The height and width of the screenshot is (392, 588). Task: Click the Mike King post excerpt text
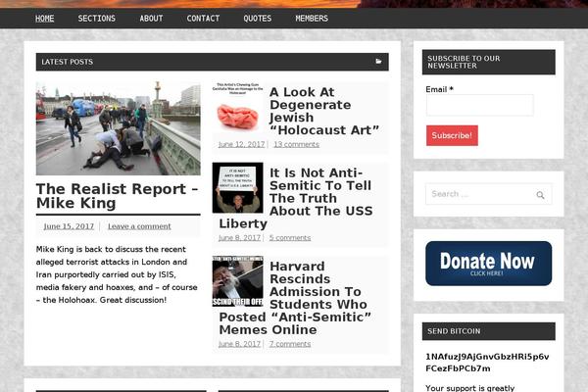click(117, 275)
